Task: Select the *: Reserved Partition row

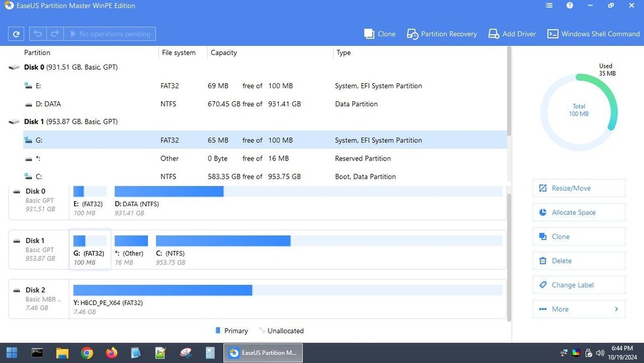Action: [265, 158]
